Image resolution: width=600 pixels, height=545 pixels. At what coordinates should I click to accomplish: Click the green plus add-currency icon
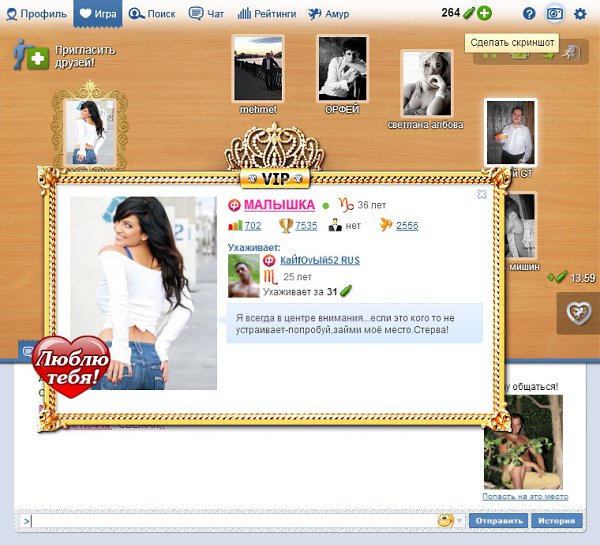[484, 13]
